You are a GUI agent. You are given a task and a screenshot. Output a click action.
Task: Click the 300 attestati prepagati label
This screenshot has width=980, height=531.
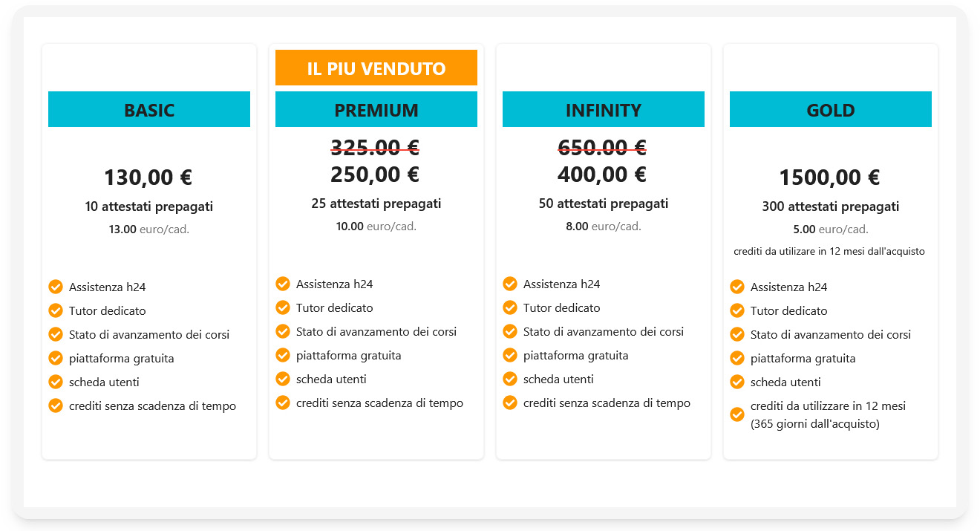(831, 206)
